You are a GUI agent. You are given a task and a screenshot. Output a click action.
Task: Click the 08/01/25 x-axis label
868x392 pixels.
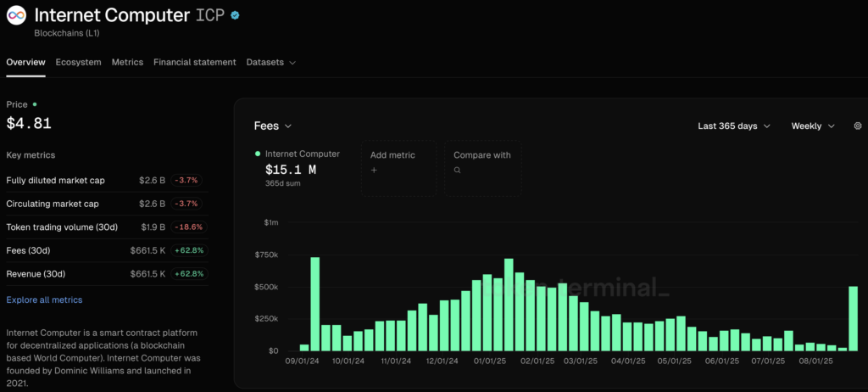pyautogui.click(x=816, y=361)
